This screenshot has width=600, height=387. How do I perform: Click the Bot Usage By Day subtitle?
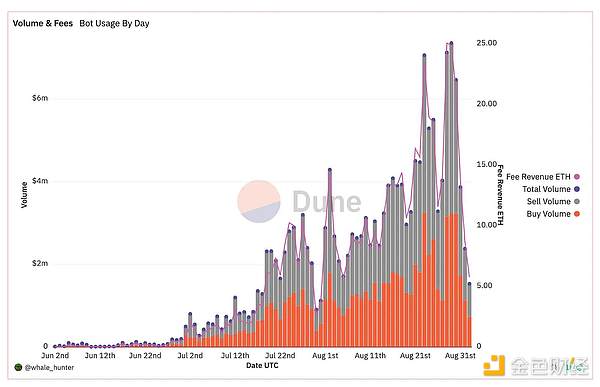114,23
